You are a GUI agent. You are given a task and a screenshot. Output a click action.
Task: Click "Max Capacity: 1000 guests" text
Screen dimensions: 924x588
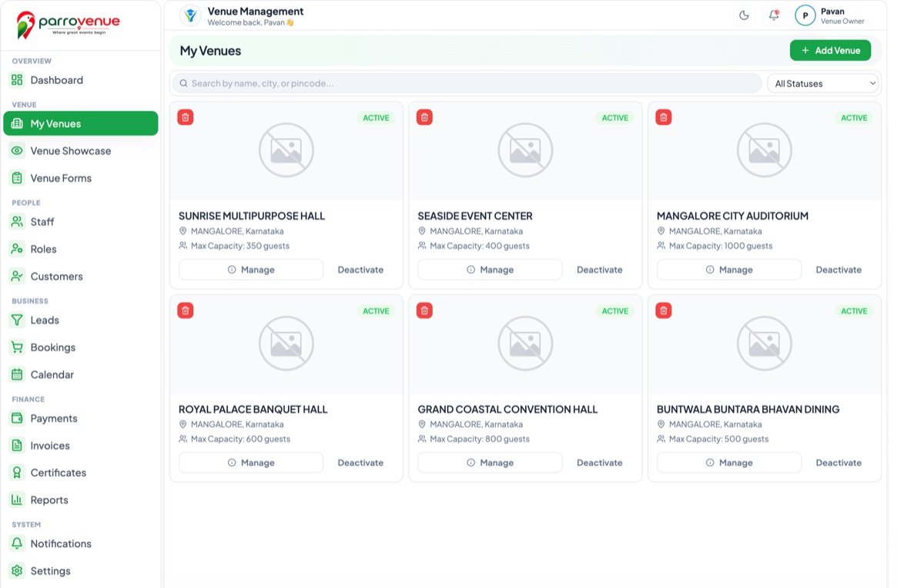point(721,246)
